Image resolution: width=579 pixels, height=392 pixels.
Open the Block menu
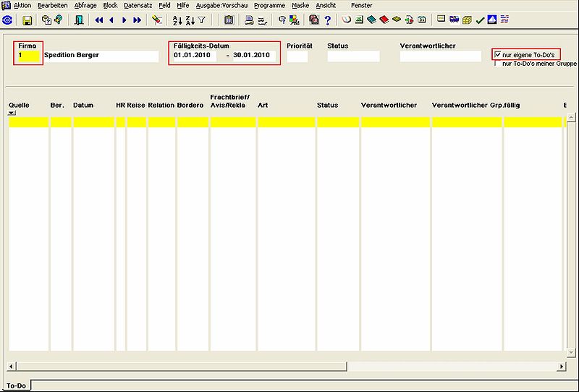click(110, 6)
